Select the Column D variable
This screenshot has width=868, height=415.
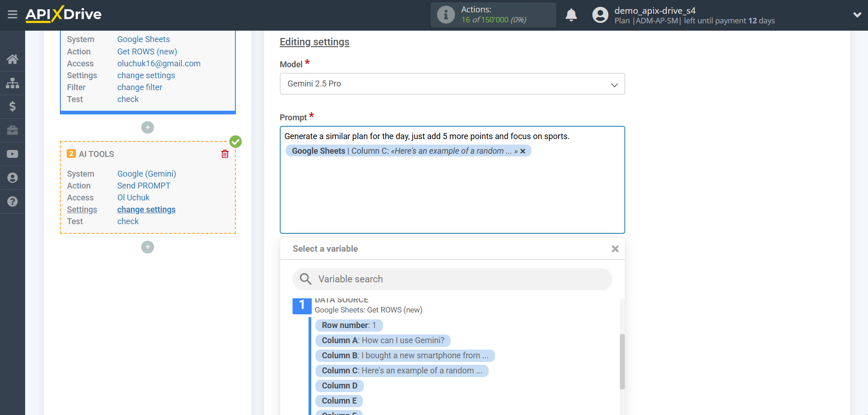point(339,385)
